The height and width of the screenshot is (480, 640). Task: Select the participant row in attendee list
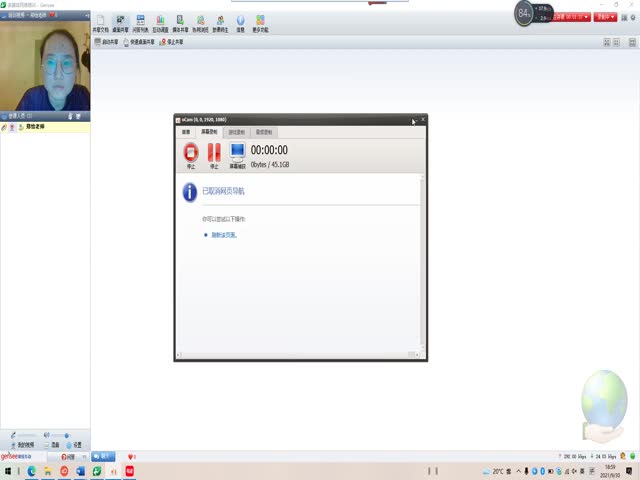point(45,128)
